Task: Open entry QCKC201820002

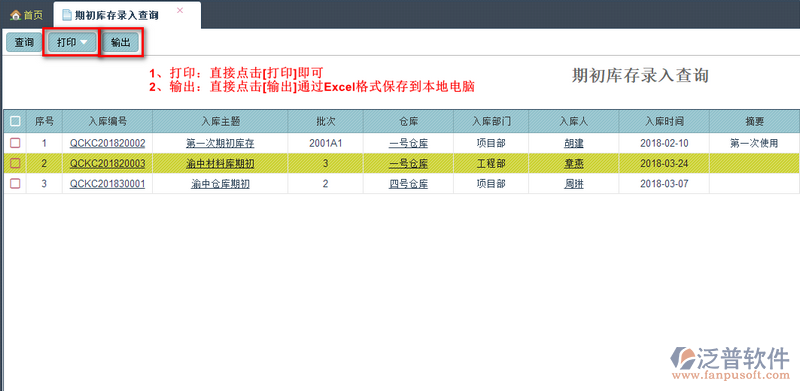Action: [107, 144]
